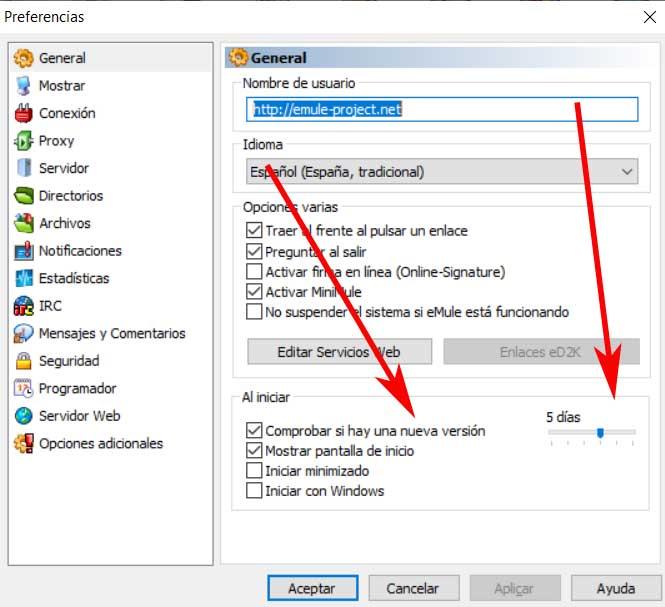The width and height of the screenshot is (665, 607).
Task: Open the Conexión preferences page
Action: pos(67,113)
